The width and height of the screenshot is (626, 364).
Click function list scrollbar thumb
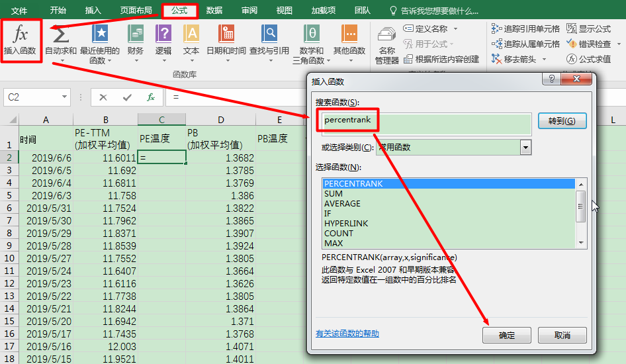click(581, 206)
